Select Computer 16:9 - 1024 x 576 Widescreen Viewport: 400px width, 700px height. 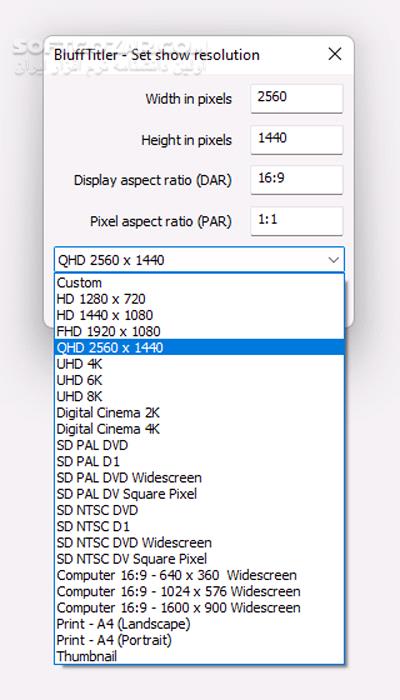point(199,592)
